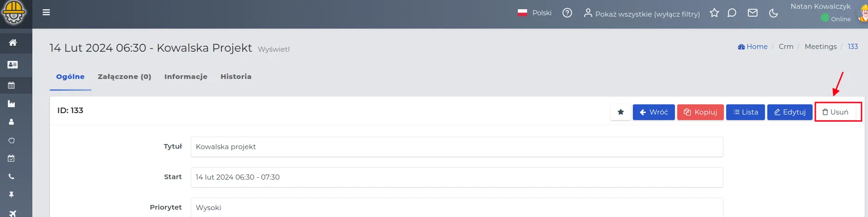Open the Home breadcrumb link
The width and height of the screenshot is (868, 217).
[753, 47]
